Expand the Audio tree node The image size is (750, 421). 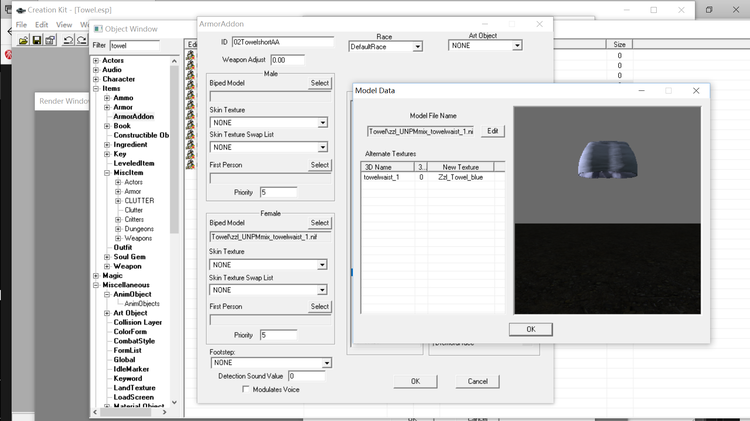[96, 70]
